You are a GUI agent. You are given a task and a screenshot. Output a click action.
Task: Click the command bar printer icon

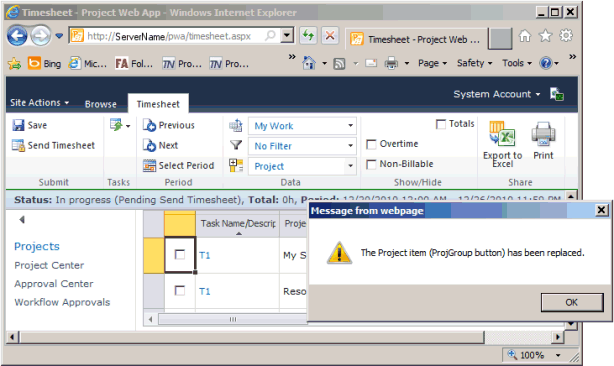pyautogui.click(x=391, y=63)
